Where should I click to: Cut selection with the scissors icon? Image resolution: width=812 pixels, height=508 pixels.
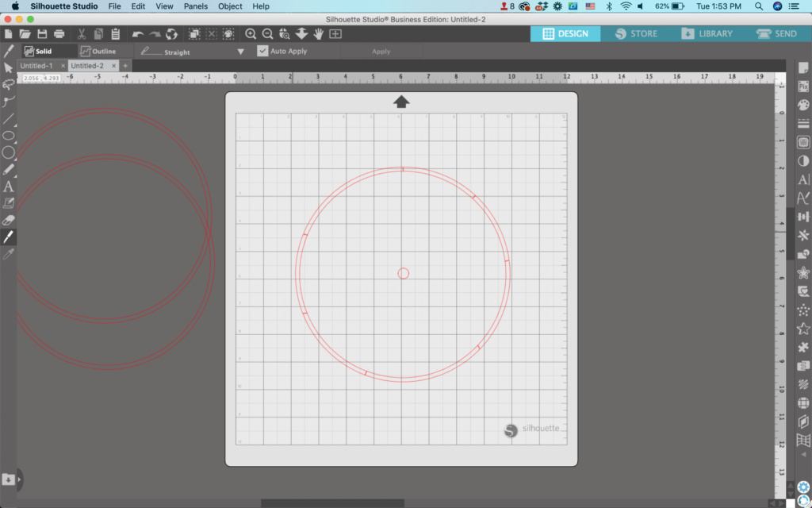pyautogui.click(x=82, y=34)
